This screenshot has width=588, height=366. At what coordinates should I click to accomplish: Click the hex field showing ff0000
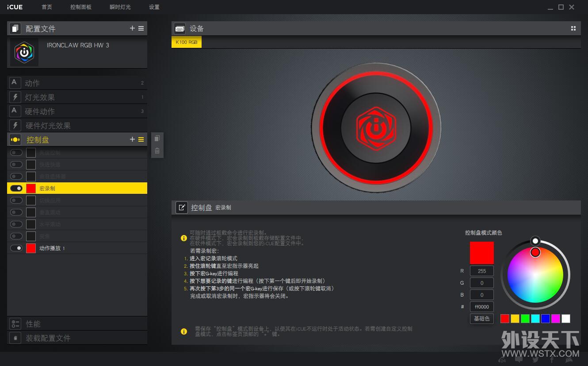point(482,307)
